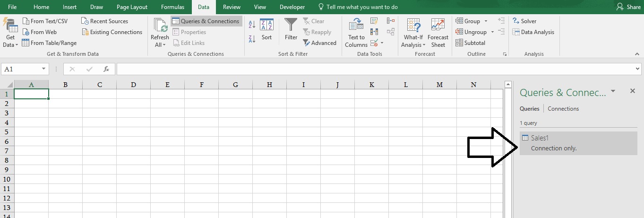
Task: Click Edit Links in the ribbon
Action: pyautogui.click(x=188, y=43)
